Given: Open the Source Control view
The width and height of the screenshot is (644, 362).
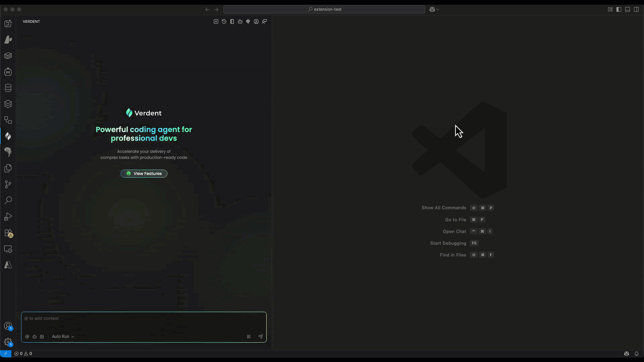Looking at the screenshot, I should 8,184.
